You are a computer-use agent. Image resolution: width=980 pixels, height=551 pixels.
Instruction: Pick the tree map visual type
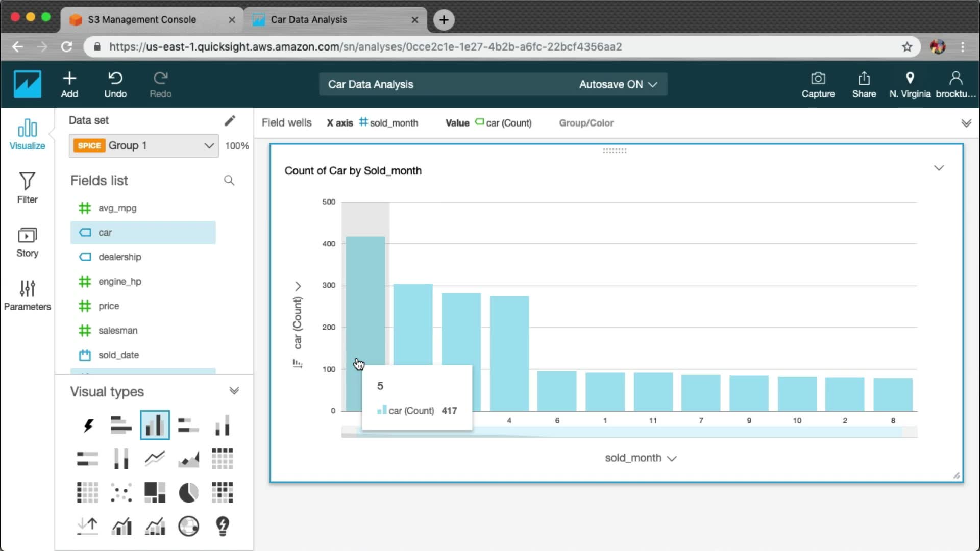click(x=155, y=493)
